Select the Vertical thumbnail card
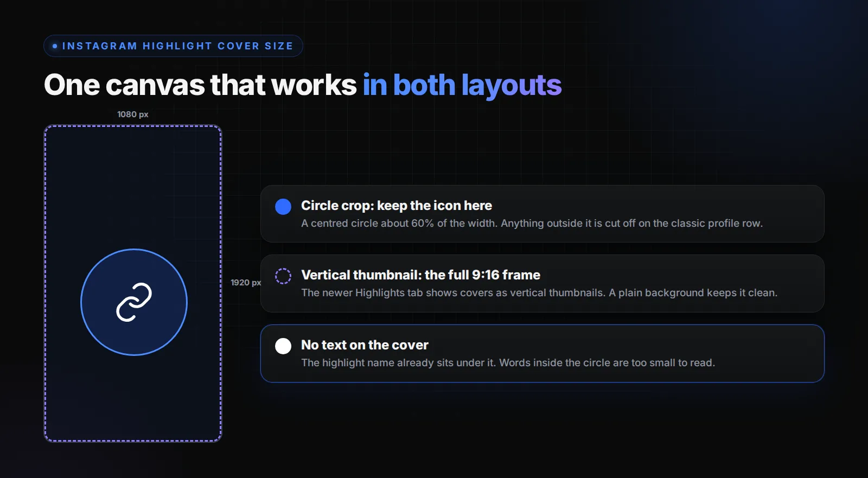868x478 pixels. point(542,283)
